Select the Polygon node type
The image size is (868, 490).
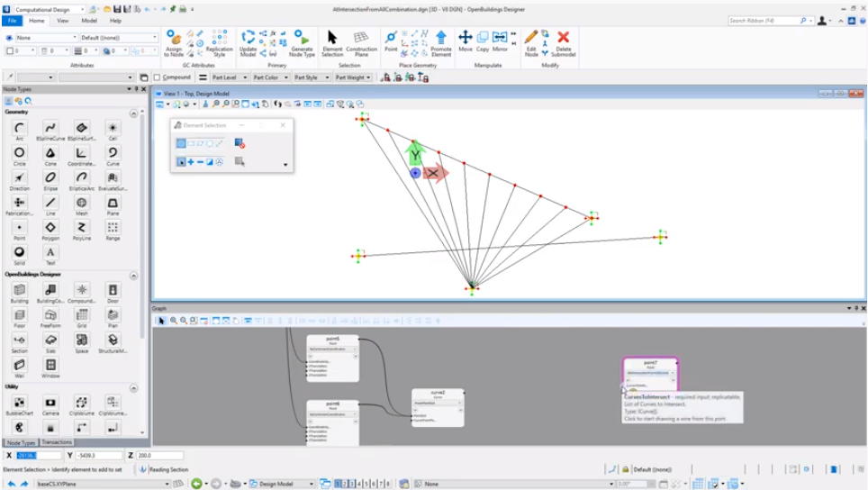pyautogui.click(x=50, y=231)
